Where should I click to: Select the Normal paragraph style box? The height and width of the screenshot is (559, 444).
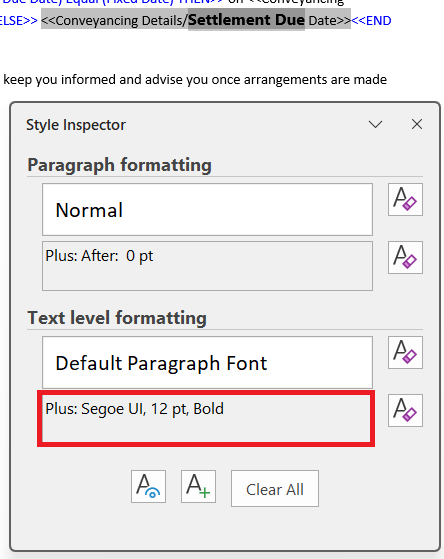pyautogui.click(x=207, y=210)
